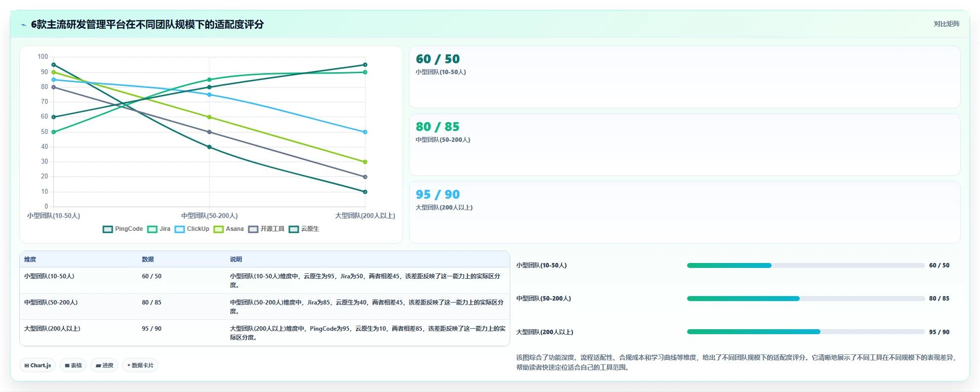980x392 pixels.
Task: Click the 进度 tag chip
Action: (104, 365)
